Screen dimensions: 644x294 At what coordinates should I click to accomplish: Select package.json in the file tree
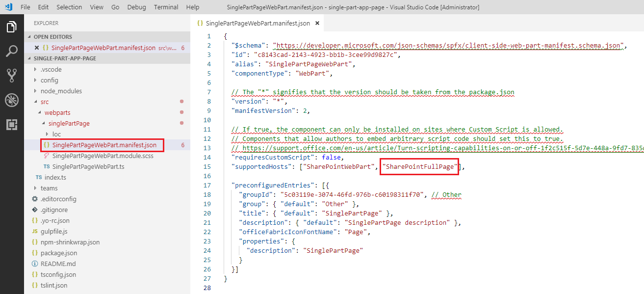click(58, 253)
